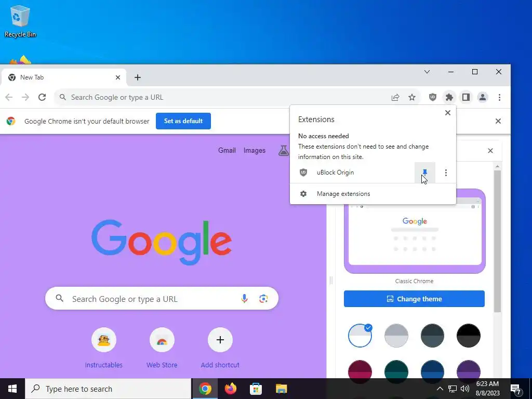Viewport: 532px width, 399px height.
Task: Open Recycle Bin on the desktop
Action: (x=20, y=21)
